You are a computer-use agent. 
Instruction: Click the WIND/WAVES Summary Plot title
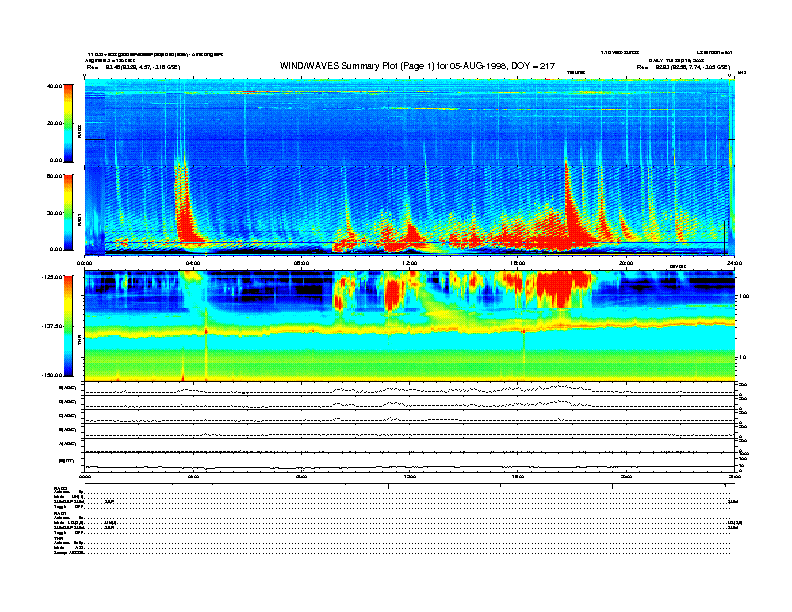[417, 66]
